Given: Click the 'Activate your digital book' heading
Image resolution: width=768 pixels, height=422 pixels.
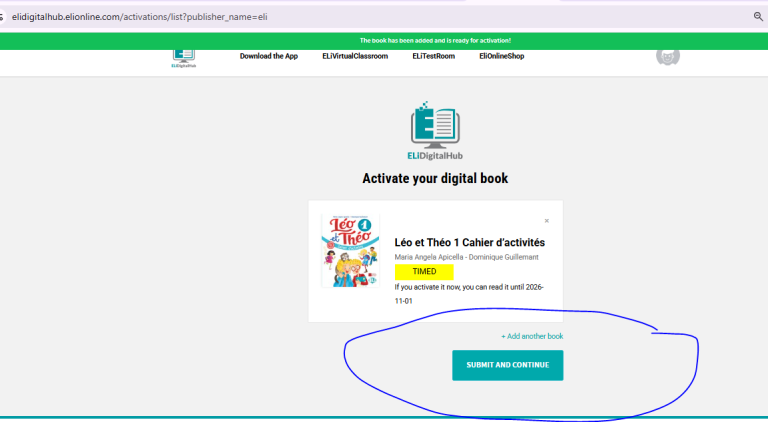Looking at the screenshot, I should (435, 178).
